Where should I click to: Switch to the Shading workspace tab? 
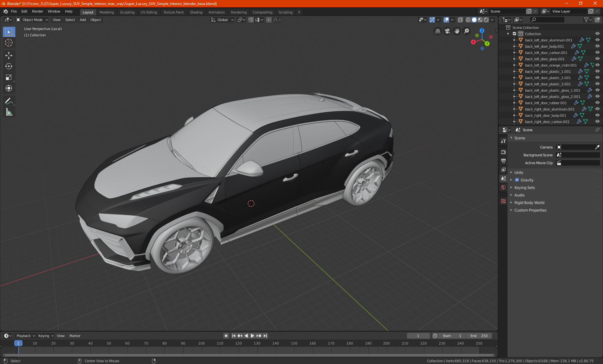tap(196, 12)
